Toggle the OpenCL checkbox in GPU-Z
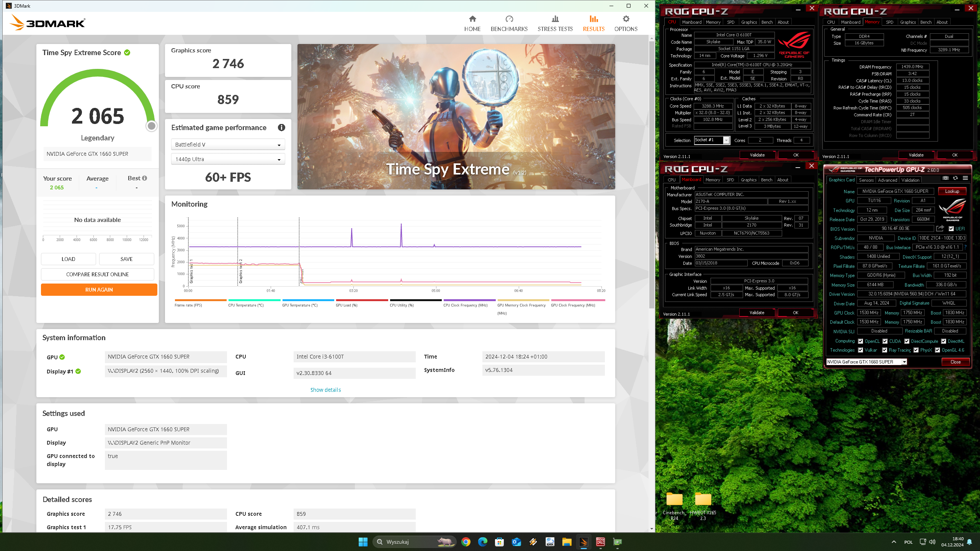 (x=861, y=341)
